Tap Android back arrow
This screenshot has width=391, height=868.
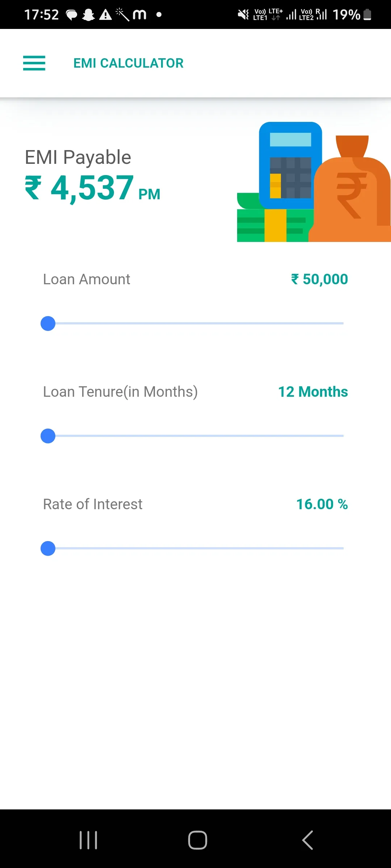coord(307,840)
